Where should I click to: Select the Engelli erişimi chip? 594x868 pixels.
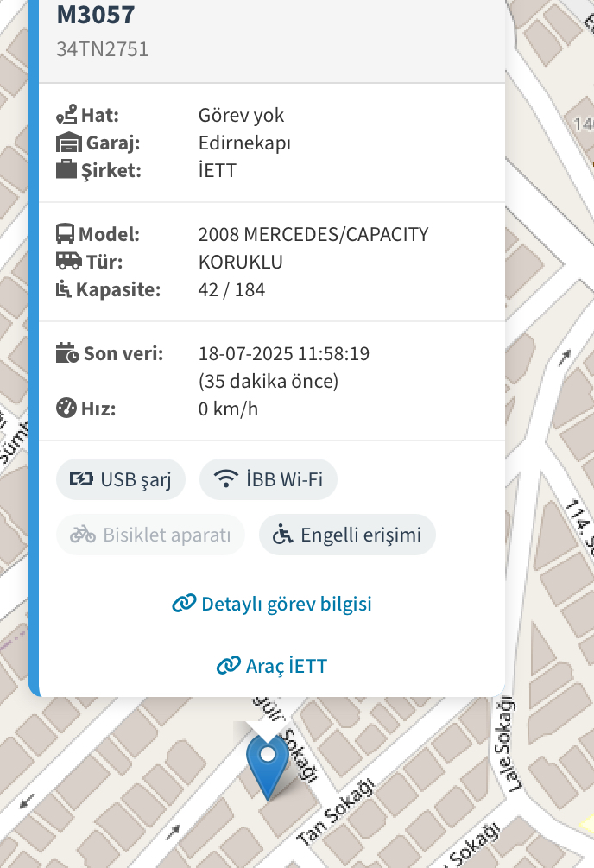pyautogui.click(x=347, y=535)
